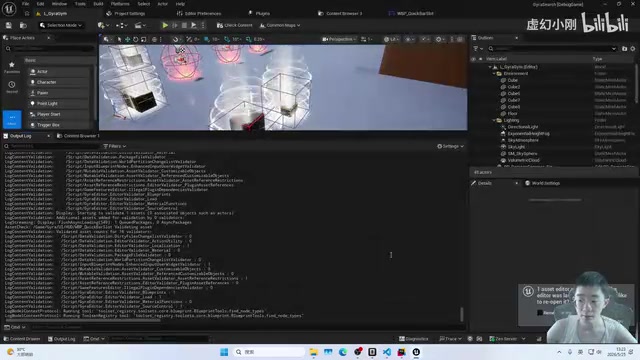Place a Character from Place Actors
Image resolution: width=640 pixels, height=360 pixels.
pos(58,82)
